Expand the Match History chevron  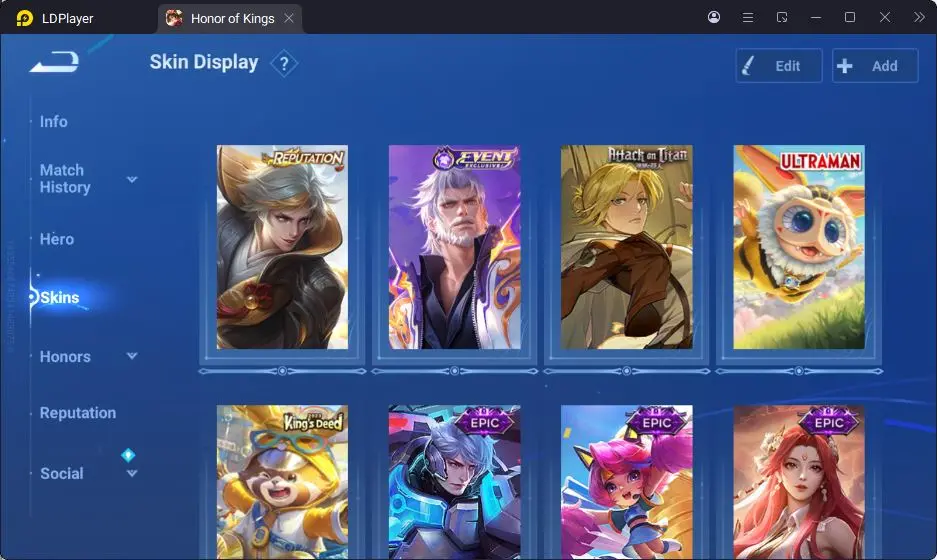click(132, 179)
